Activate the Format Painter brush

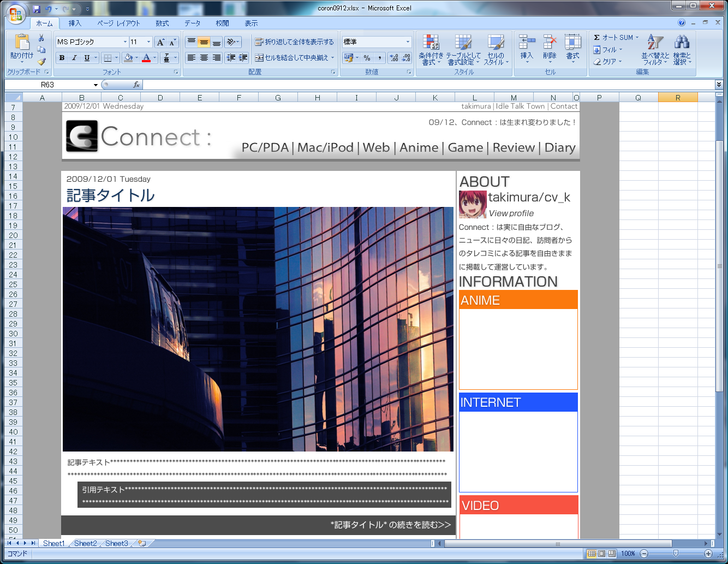point(41,62)
